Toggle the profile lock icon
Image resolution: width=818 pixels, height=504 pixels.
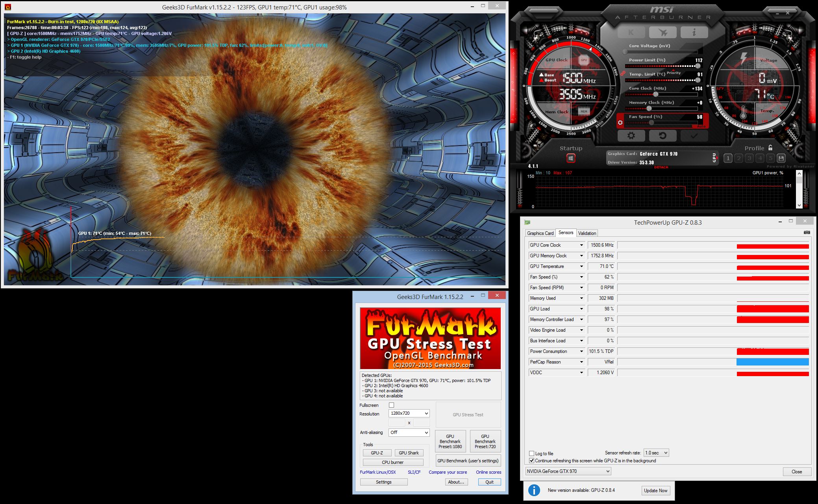point(770,148)
